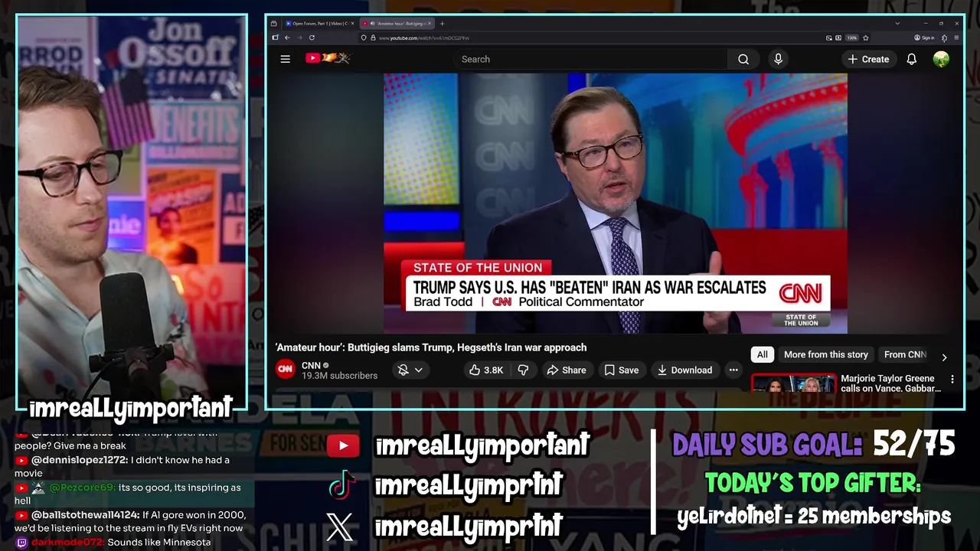This screenshot has height=551, width=980.
Task: Click the CNN video player
Action: (616, 204)
